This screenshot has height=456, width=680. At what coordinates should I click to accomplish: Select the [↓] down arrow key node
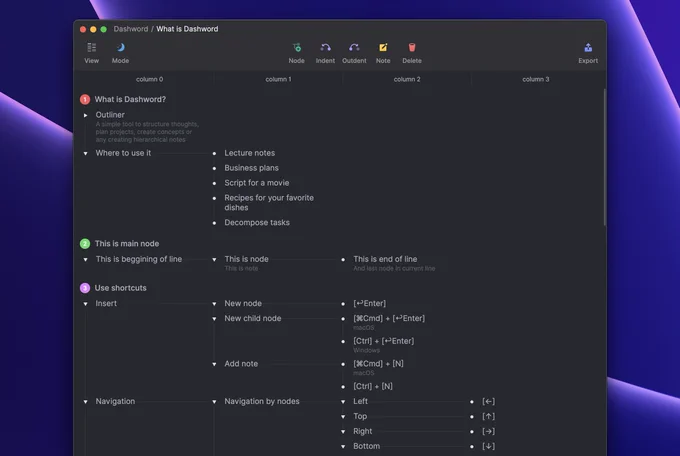[488, 446]
